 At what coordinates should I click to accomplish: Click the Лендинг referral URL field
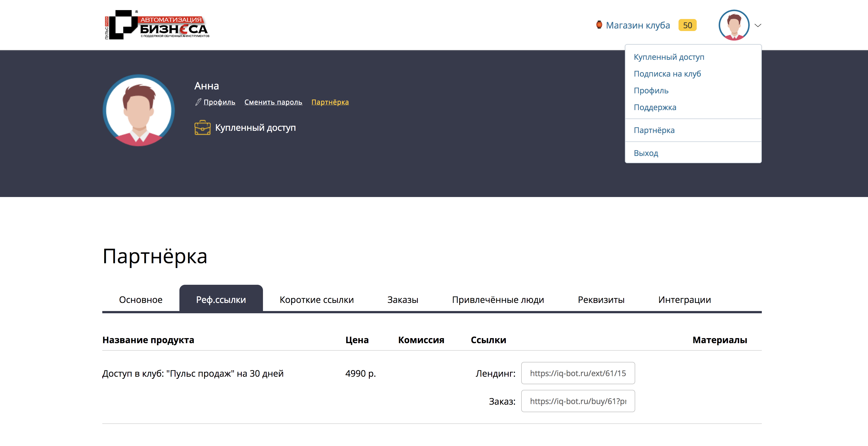tap(578, 373)
